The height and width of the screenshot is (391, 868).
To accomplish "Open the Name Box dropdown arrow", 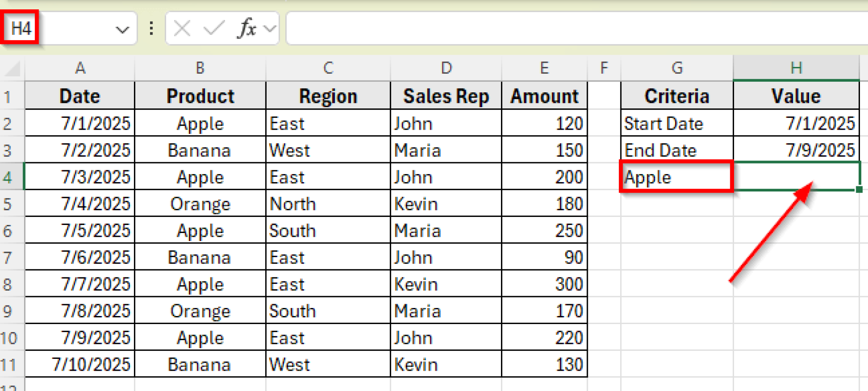I will point(122,28).
